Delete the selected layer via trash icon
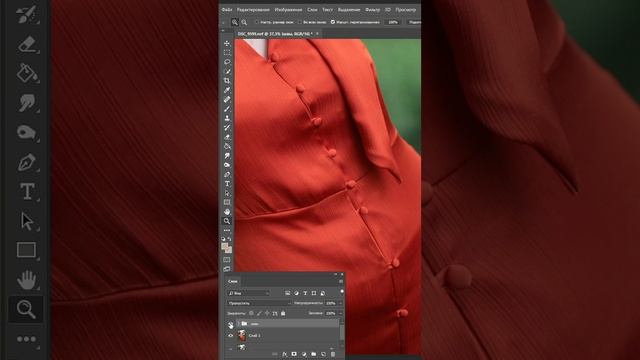This screenshot has width=640, height=360. [333, 354]
